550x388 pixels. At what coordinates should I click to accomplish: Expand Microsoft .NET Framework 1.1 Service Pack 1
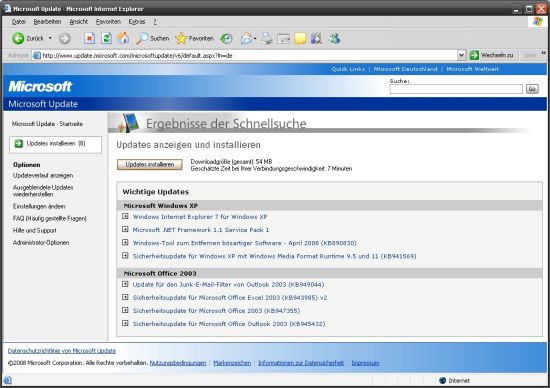125,229
